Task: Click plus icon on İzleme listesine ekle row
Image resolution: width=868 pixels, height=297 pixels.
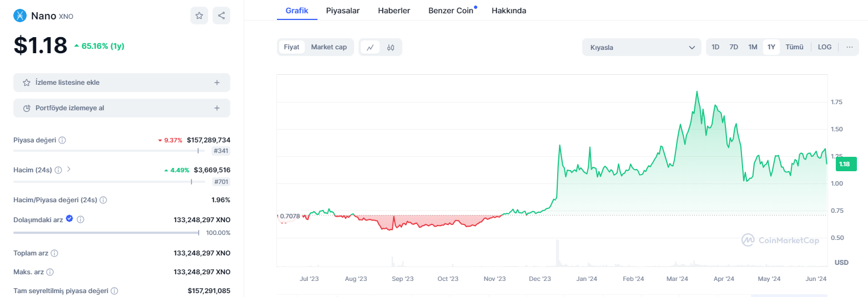Action: click(217, 83)
